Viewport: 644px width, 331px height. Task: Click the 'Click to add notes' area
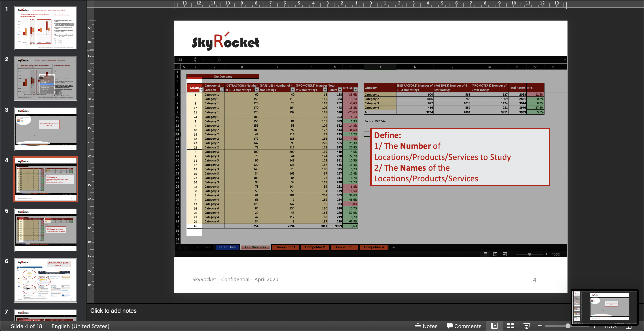coord(113,310)
